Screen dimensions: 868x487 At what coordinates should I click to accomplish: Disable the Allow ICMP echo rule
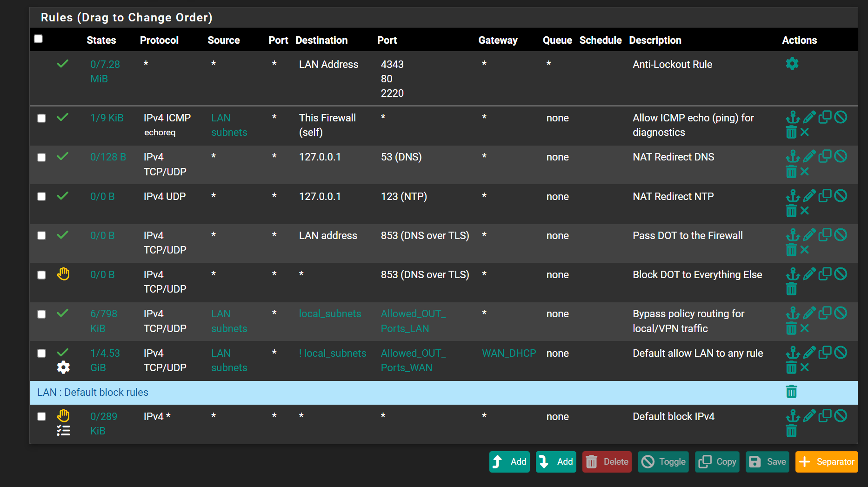click(841, 117)
